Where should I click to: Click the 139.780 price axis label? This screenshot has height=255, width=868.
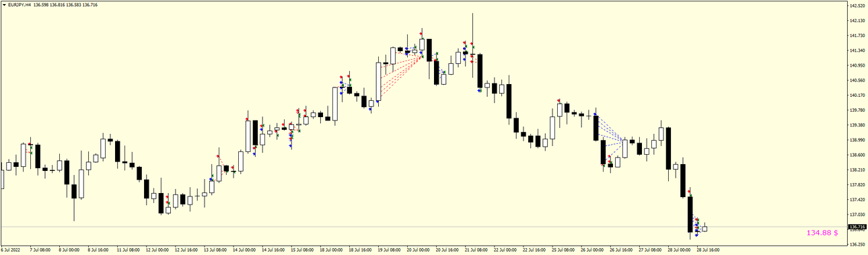point(857,110)
